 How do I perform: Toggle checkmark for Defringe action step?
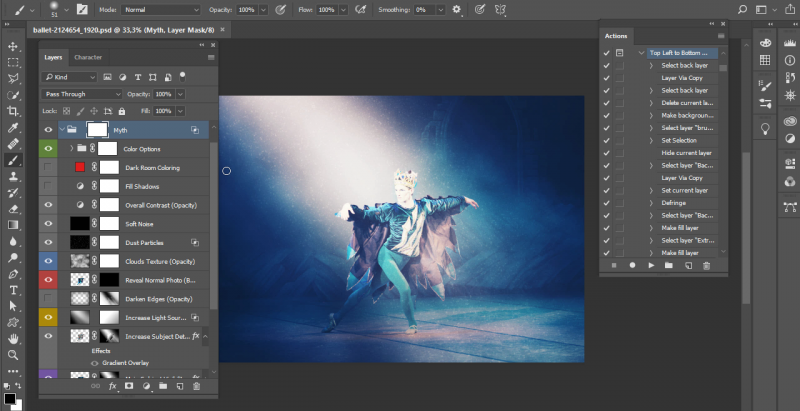606,203
